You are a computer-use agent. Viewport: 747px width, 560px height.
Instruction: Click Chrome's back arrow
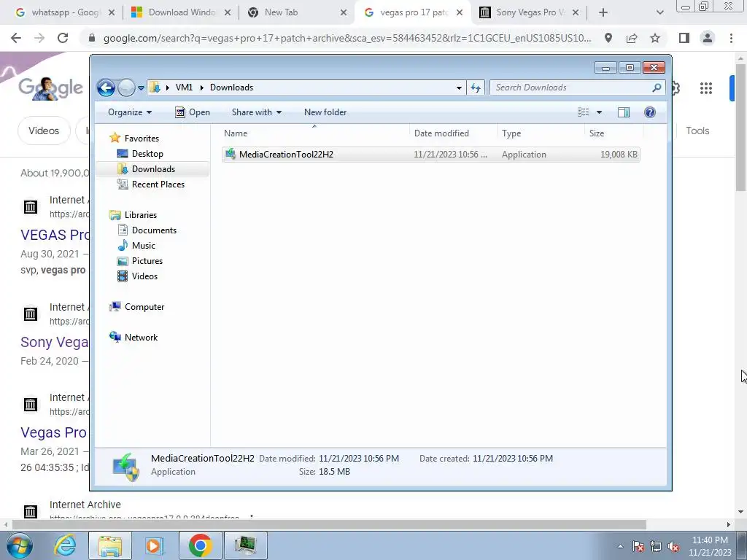(16, 38)
